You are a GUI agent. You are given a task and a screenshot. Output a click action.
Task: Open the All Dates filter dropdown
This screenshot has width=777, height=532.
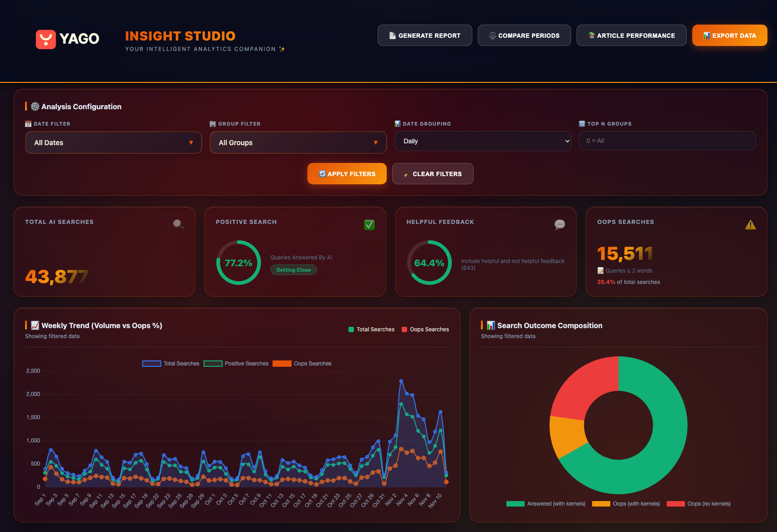pos(113,142)
